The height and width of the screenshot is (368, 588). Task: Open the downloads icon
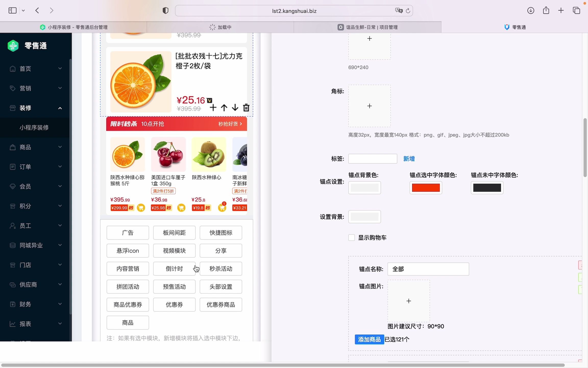531,10
